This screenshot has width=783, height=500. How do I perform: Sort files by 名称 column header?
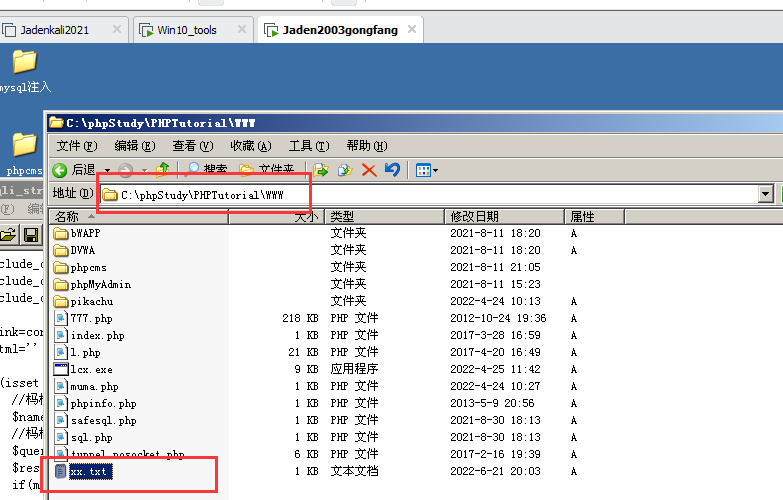68,216
